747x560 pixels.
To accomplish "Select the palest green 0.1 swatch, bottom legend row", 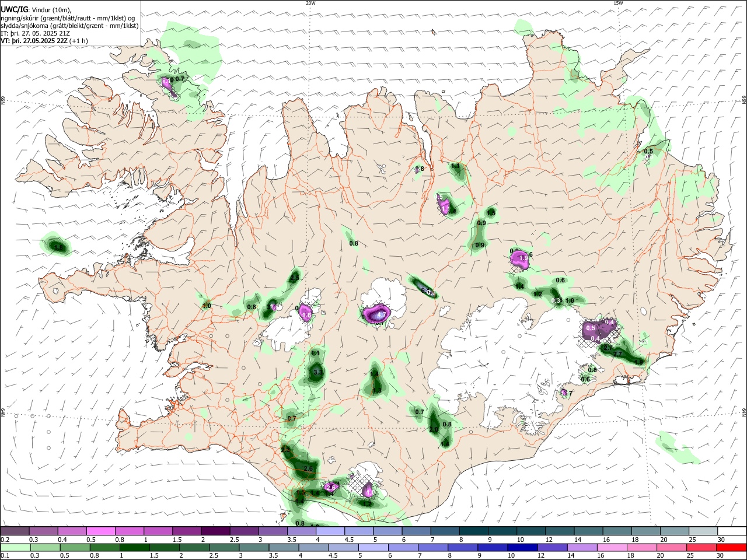I will pyautogui.click(x=16, y=548).
